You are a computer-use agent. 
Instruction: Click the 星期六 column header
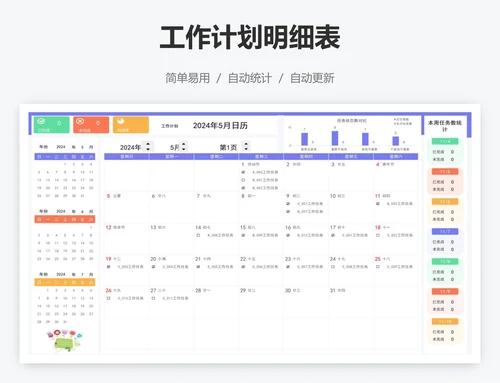point(396,156)
